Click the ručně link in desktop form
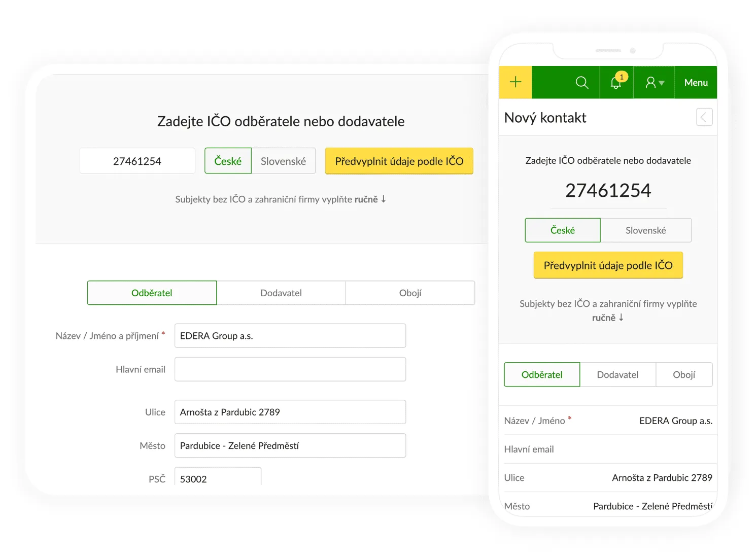The image size is (756, 558). [x=366, y=199]
